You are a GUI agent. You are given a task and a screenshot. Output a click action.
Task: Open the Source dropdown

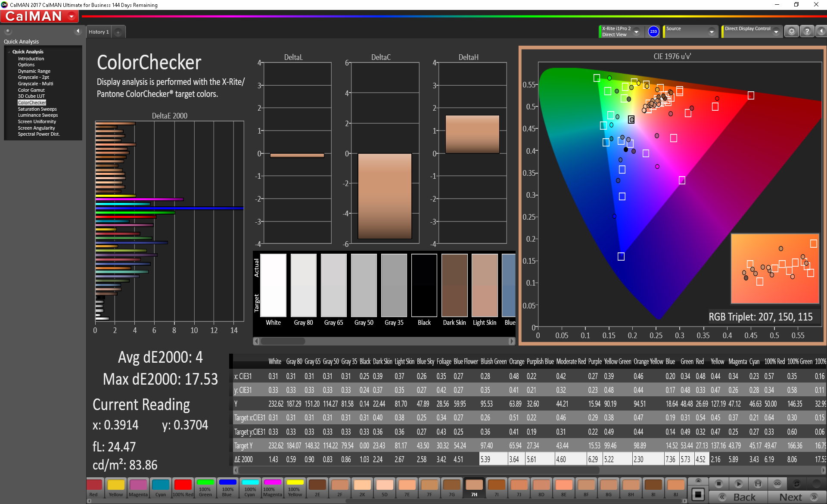click(711, 31)
